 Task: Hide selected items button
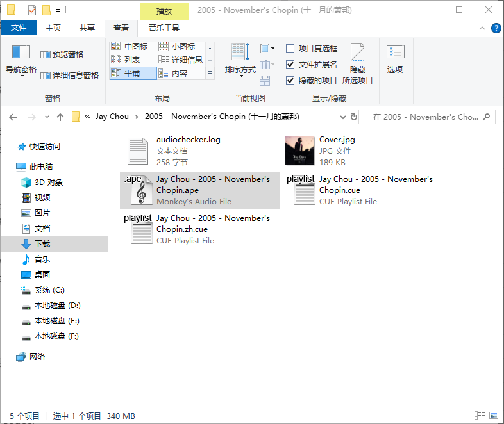(357, 63)
